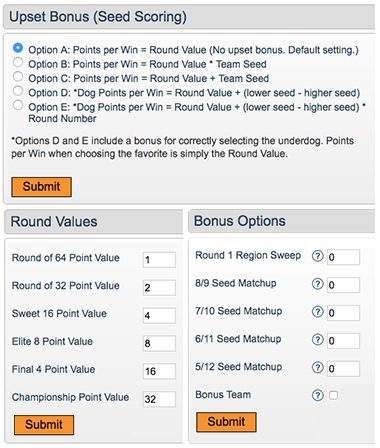Screen dimensions: 380x448
Task: Show help for 5/12 Seed Matchup
Action: click(x=317, y=368)
